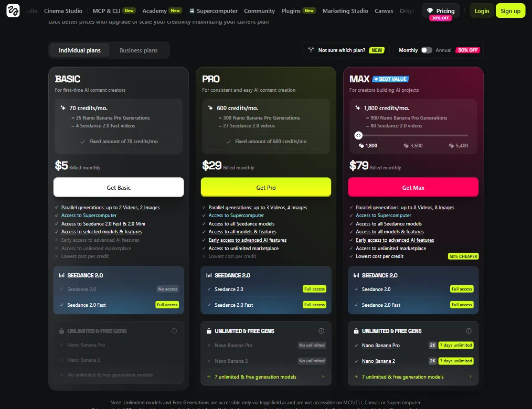Click the plus icon in Max '7 unlimited' row
Viewport: 532px width, 409px height.
(x=356, y=376)
